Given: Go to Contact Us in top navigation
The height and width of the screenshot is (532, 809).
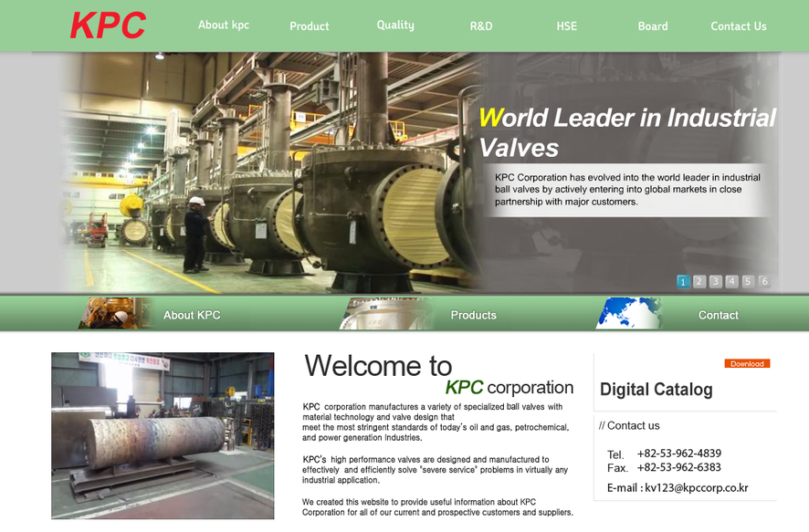Looking at the screenshot, I should point(739,26).
